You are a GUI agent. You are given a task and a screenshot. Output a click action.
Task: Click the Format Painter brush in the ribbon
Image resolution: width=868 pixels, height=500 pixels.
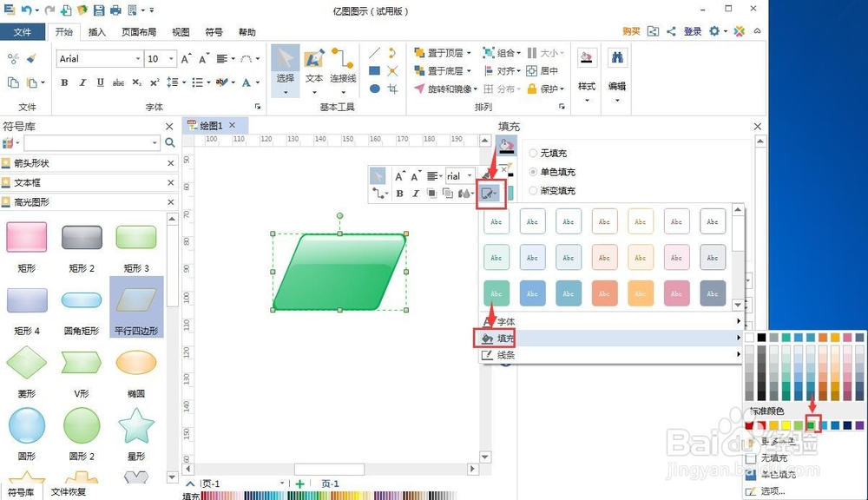click(31, 59)
